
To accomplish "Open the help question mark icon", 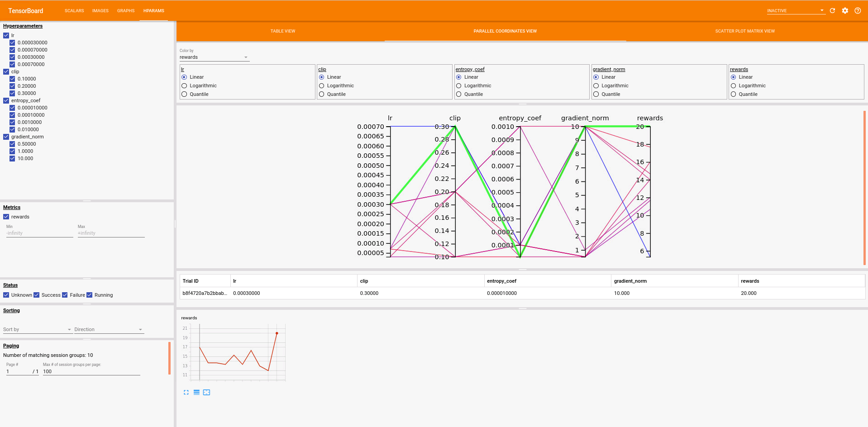I will 858,10.
